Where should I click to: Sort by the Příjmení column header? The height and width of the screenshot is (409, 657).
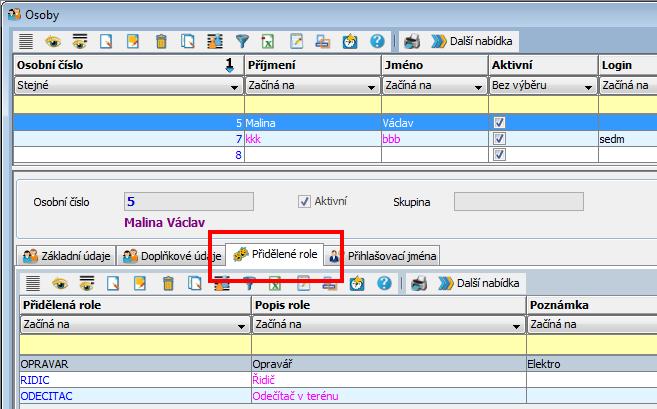coord(310,64)
